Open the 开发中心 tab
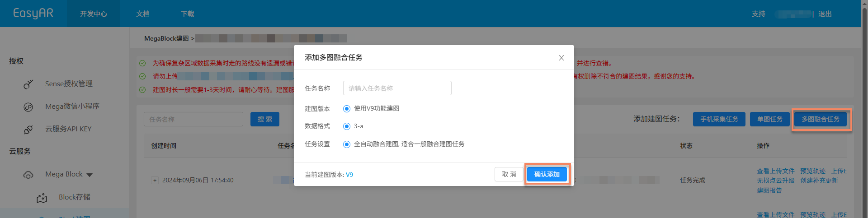The width and height of the screenshot is (868, 218). tap(94, 14)
